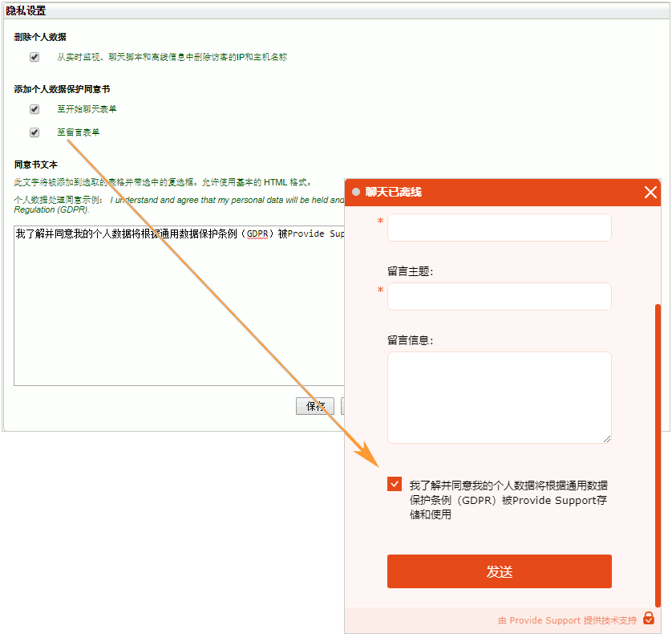Click the offline status dot in chat header
Image resolution: width=672 pixels, height=642 pixels.
[356, 192]
